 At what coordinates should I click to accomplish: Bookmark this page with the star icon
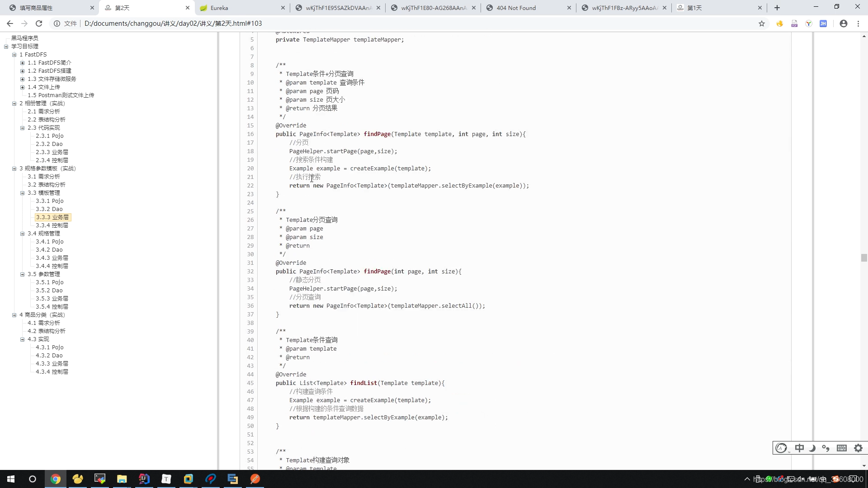coord(762,23)
